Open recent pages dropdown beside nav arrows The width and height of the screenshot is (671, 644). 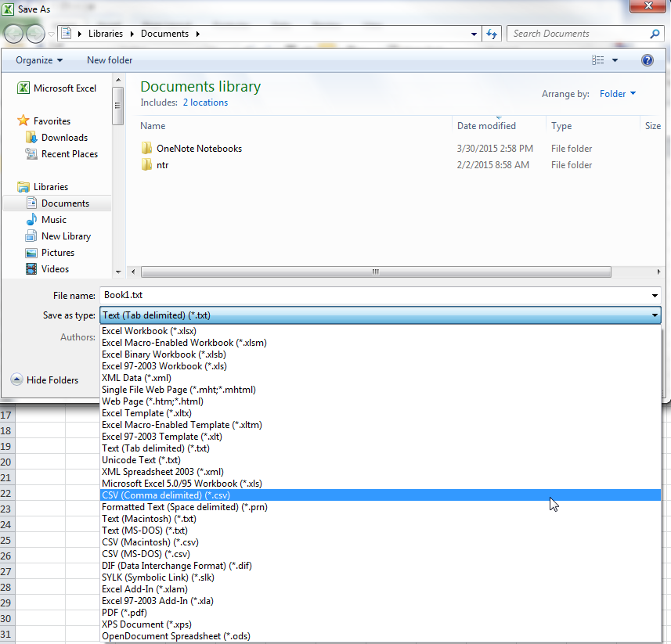pyautogui.click(x=51, y=34)
